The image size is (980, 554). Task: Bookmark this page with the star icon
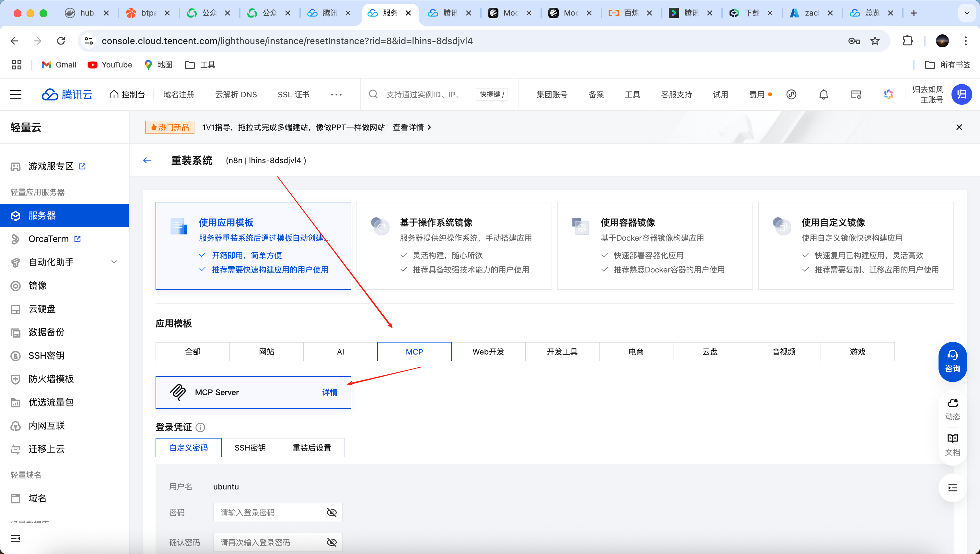(875, 41)
